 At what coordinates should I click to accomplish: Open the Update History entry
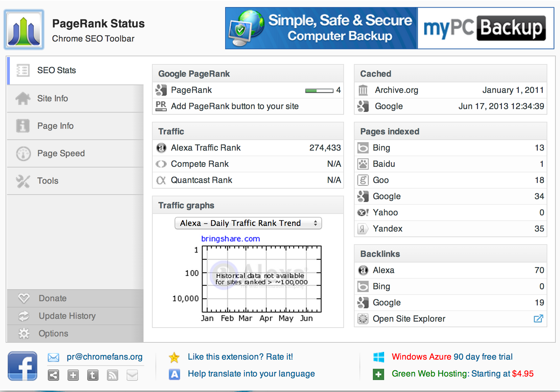(75, 316)
